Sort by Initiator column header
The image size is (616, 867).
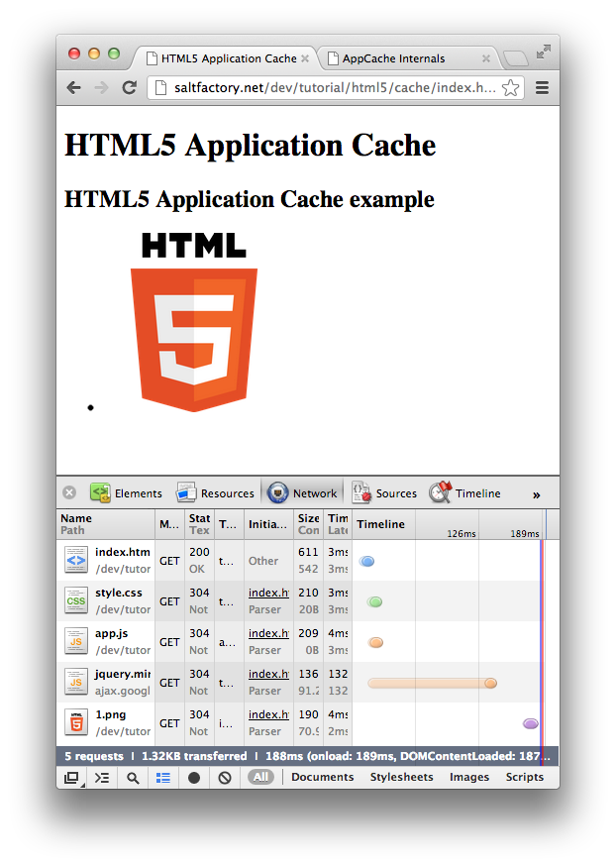[268, 523]
